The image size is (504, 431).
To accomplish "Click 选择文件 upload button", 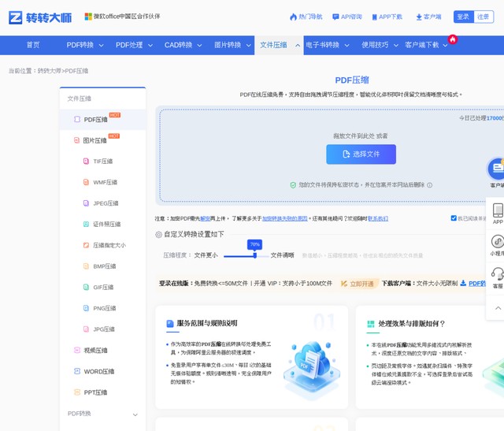I will tap(361, 154).
